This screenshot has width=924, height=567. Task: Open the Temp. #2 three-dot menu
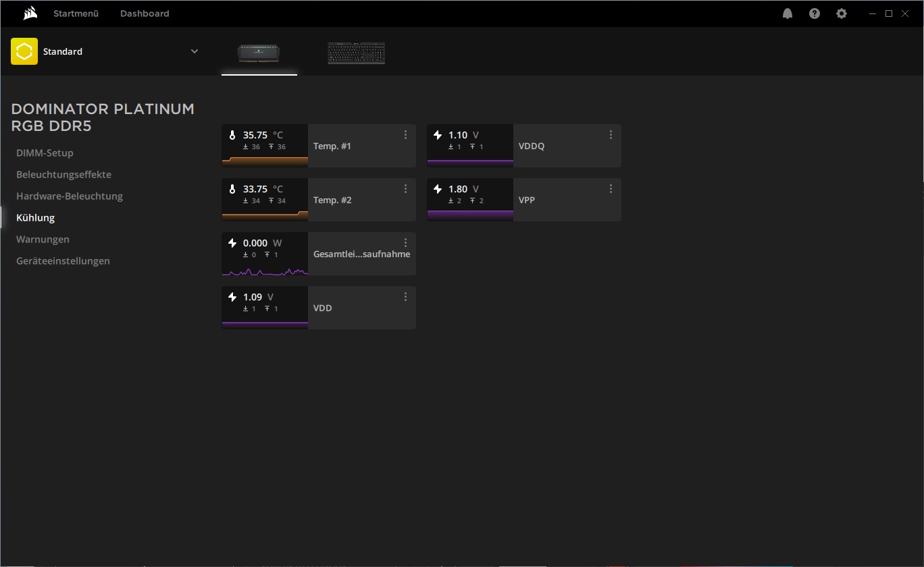click(x=405, y=189)
